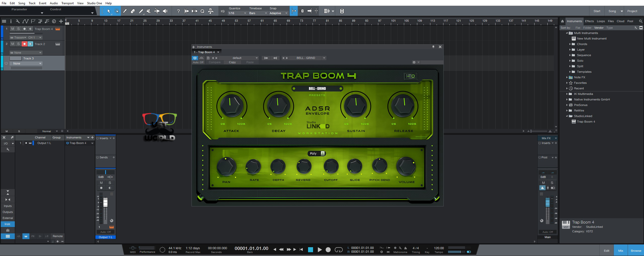Expand the PreSonus vendor folder
Viewport: 644px width, 256px height.
[567, 105]
